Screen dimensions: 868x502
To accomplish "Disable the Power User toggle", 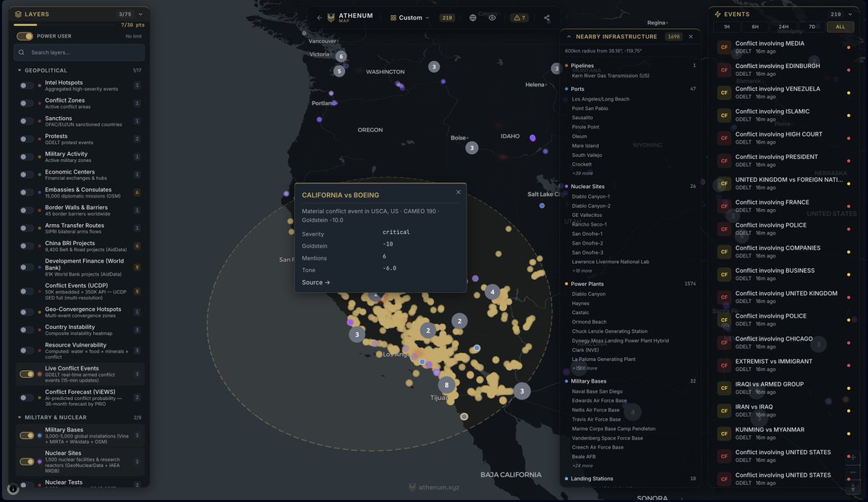I will click(x=25, y=36).
